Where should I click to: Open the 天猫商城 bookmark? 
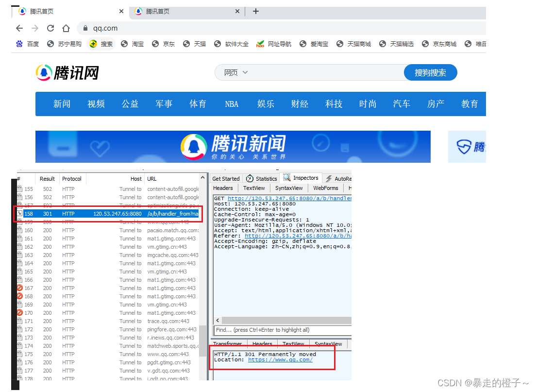tap(354, 44)
